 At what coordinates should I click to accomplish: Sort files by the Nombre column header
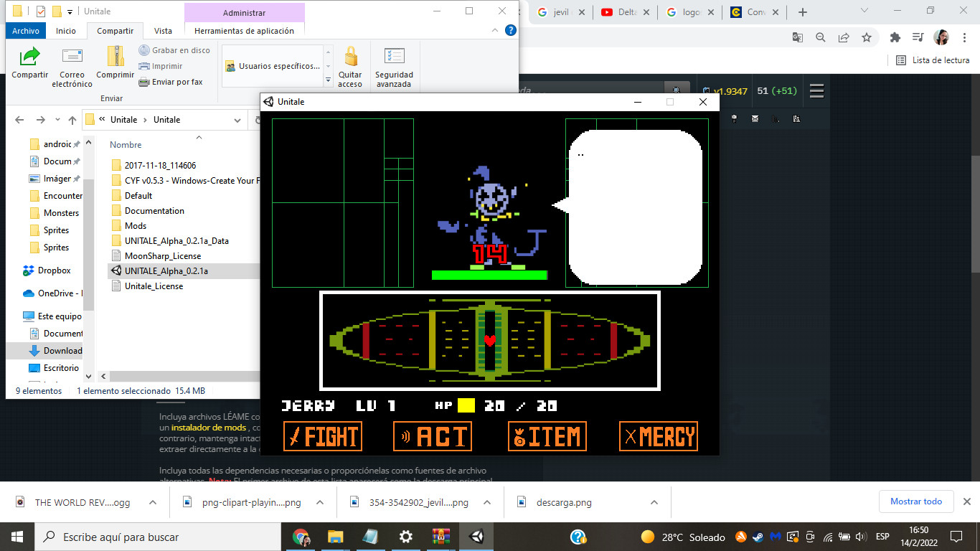pyautogui.click(x=126, y=145)
